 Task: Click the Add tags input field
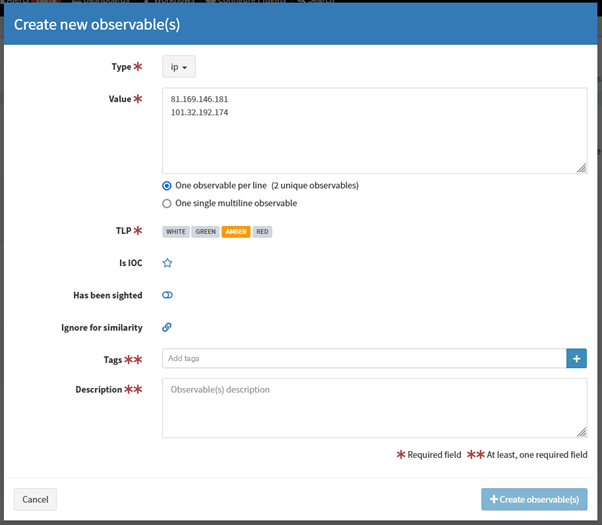tap(364, 358)
